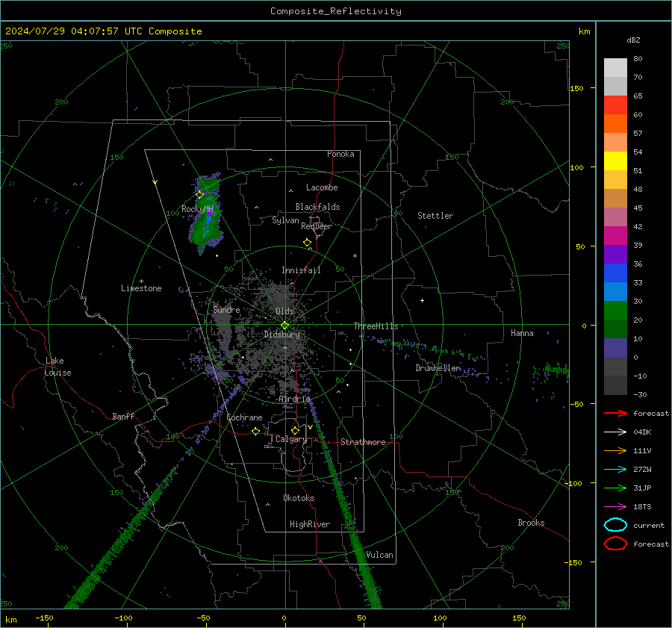
Task: Click the 2024/07/29 04:07:57 UTC timestamp
Action: (73, 31)
